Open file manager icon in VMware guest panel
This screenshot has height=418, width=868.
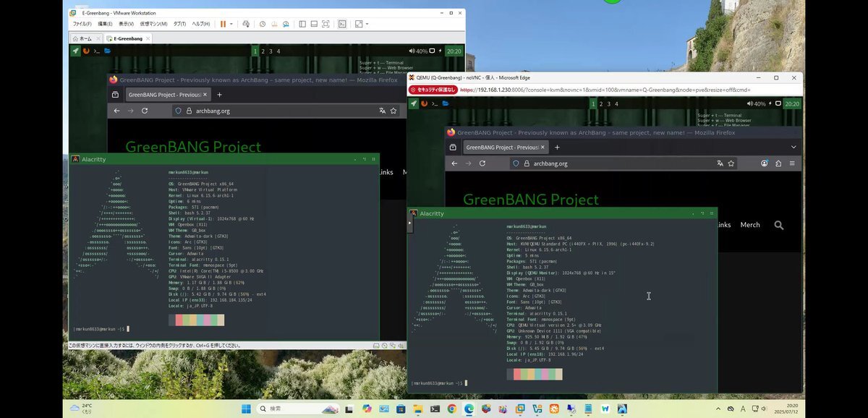[108, 51]
